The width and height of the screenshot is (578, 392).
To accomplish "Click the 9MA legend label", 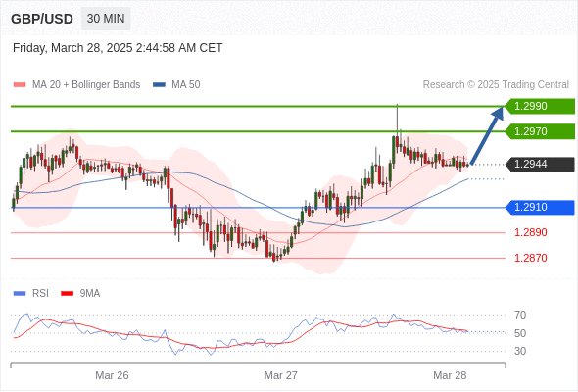I will (x=90, y=294).
